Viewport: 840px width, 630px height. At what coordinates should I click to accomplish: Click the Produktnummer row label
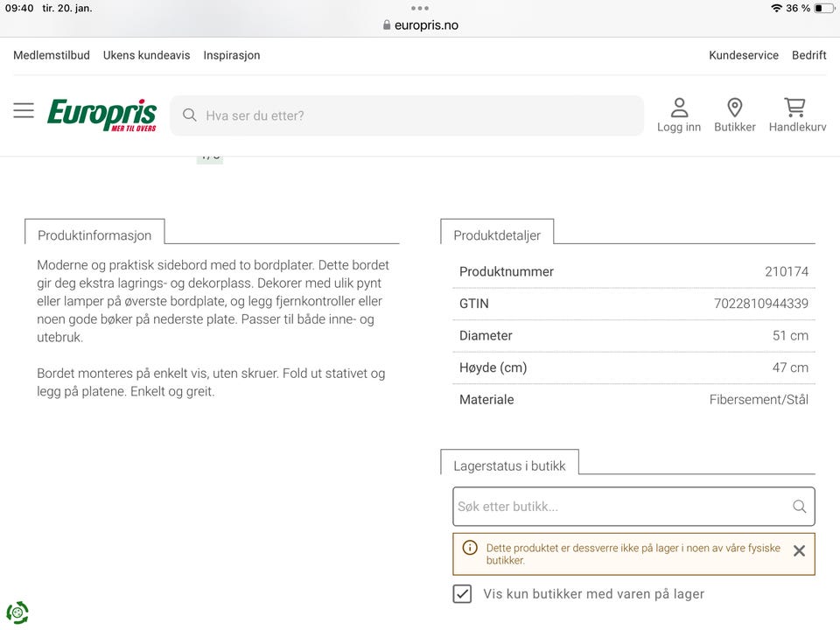(507, 271)
